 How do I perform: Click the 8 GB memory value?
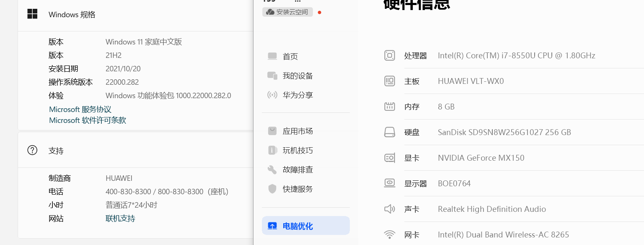446,107
